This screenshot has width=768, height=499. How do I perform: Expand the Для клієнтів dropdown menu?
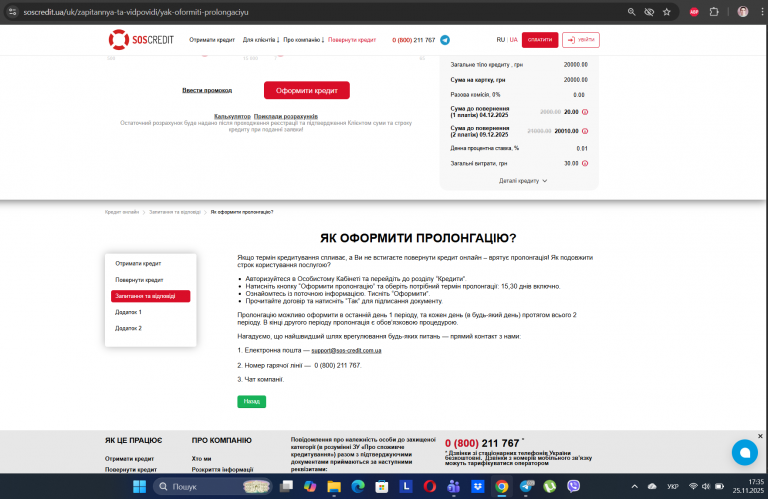pyautogui.click(x=261, y=40)
